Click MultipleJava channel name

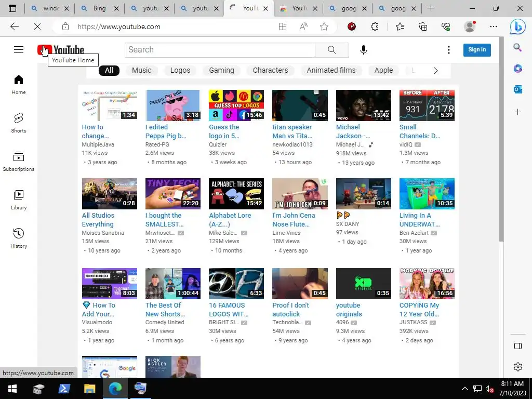(x=98, y=144)
